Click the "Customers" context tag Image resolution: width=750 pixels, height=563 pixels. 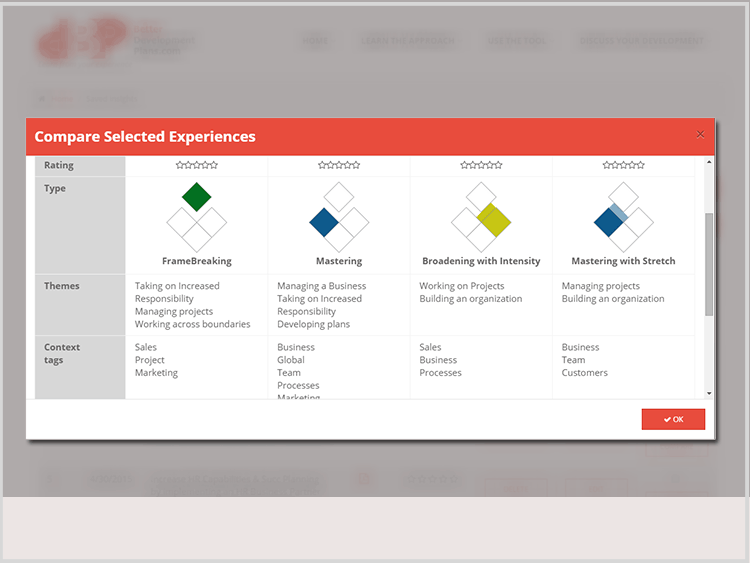(584, 373)
